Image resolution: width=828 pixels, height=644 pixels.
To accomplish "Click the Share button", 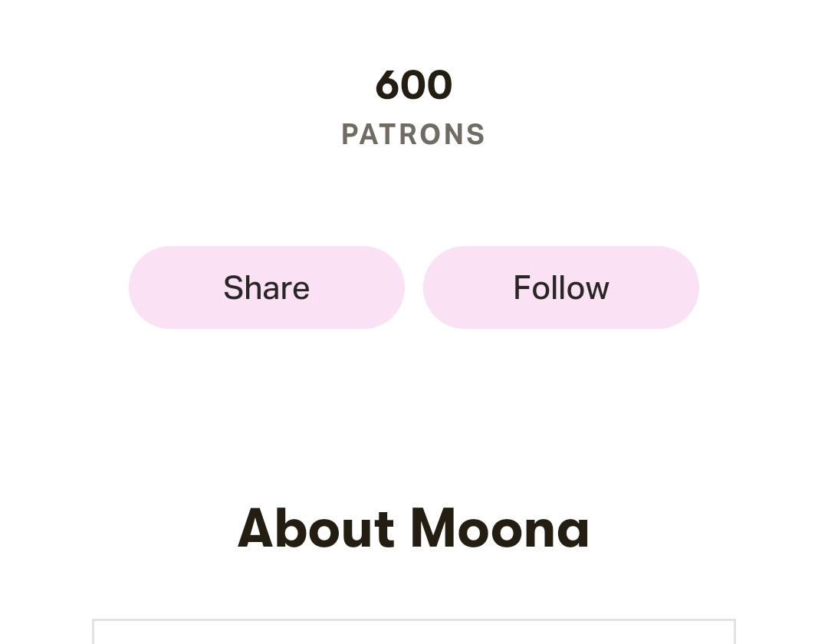I will (x=267, y=287).
